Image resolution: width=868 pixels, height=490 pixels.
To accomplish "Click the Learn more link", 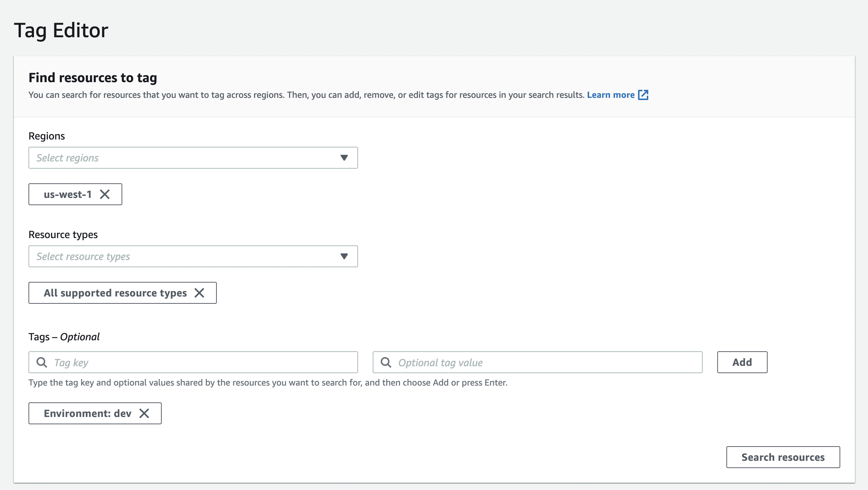I will point(611,95).
